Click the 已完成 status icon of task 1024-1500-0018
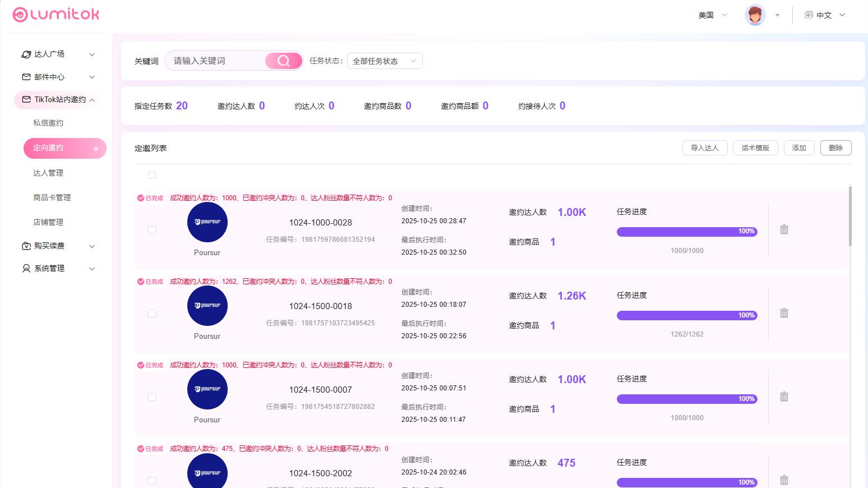Image resolution: width=868 pixels, height=488 pixels. [141, 282]
